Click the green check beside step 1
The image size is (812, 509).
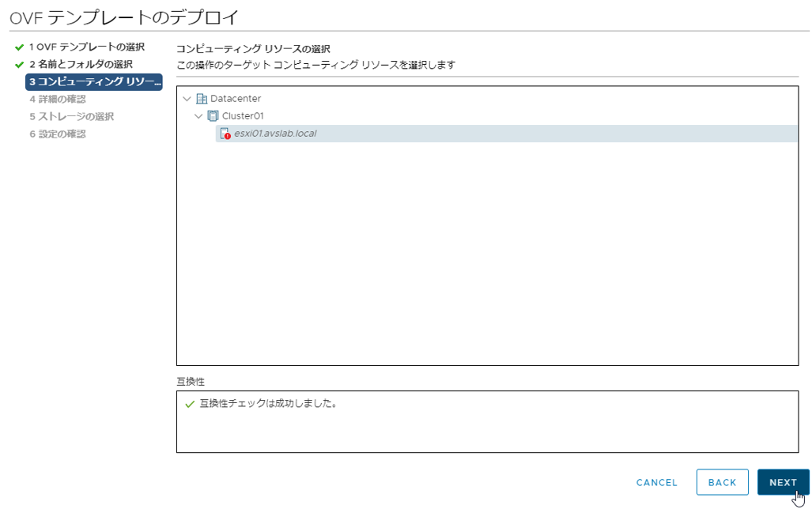click(19, 47)
